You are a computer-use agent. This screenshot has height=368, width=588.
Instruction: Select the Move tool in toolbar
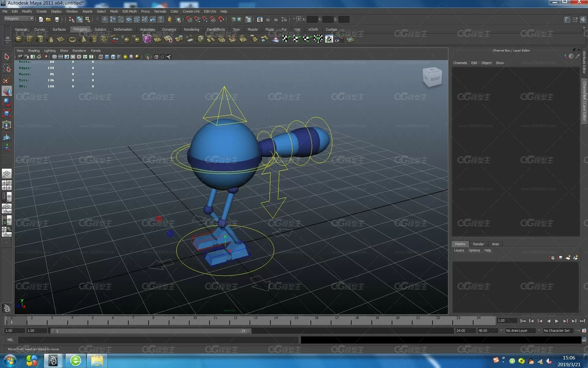tap(6, 90)
